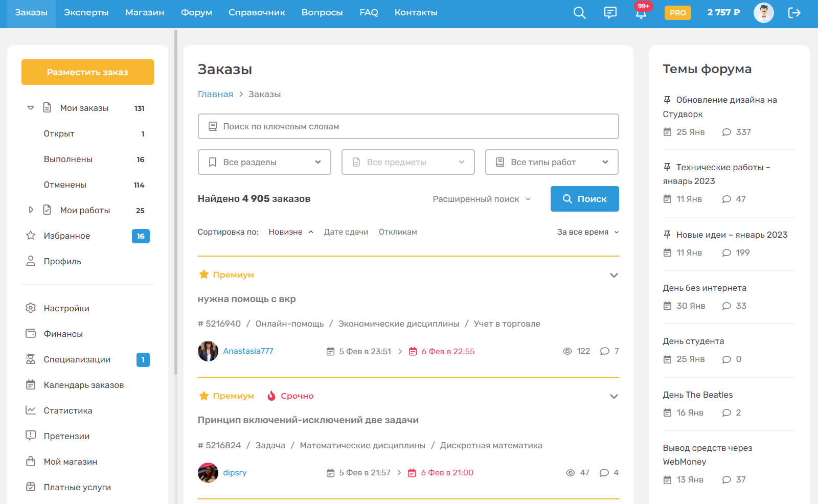Sort orders by 'Дате сдачи'
Viewport: 818px width, 504px height.
point(346,232)
